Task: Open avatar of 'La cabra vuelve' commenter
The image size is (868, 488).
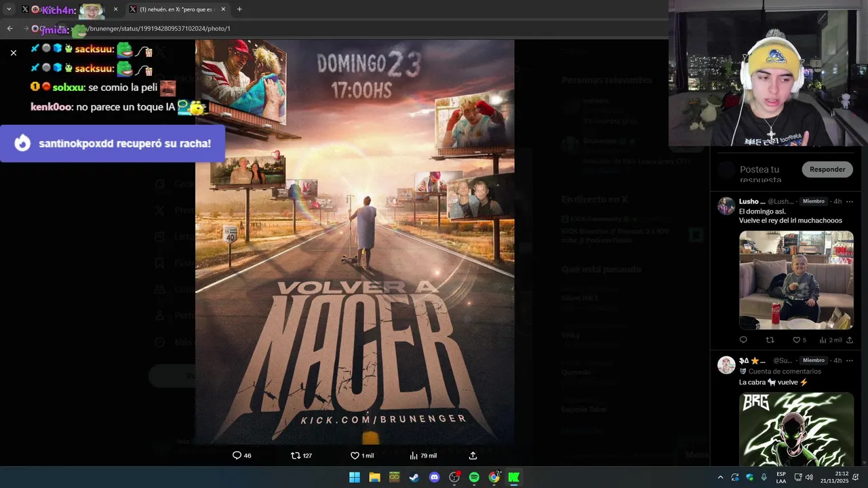Action: pyautogui.click(x=726, y=365)
